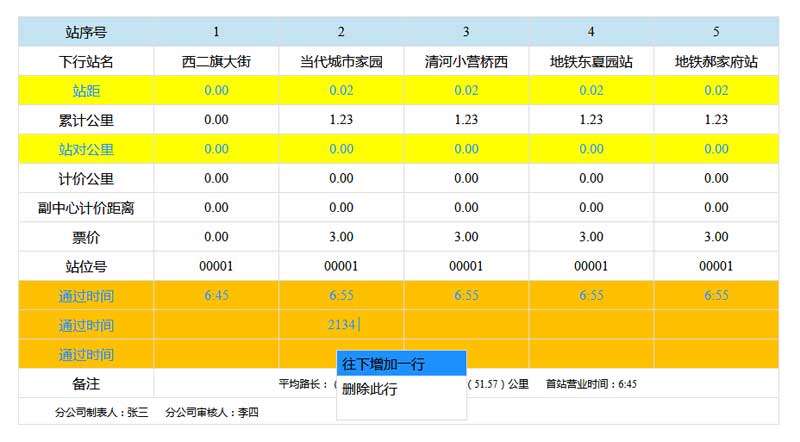Image resolution: width=800 pixels, height=442 pixels.
Task: Click the 清河小营桥西 station name
Action: (466, 62)
